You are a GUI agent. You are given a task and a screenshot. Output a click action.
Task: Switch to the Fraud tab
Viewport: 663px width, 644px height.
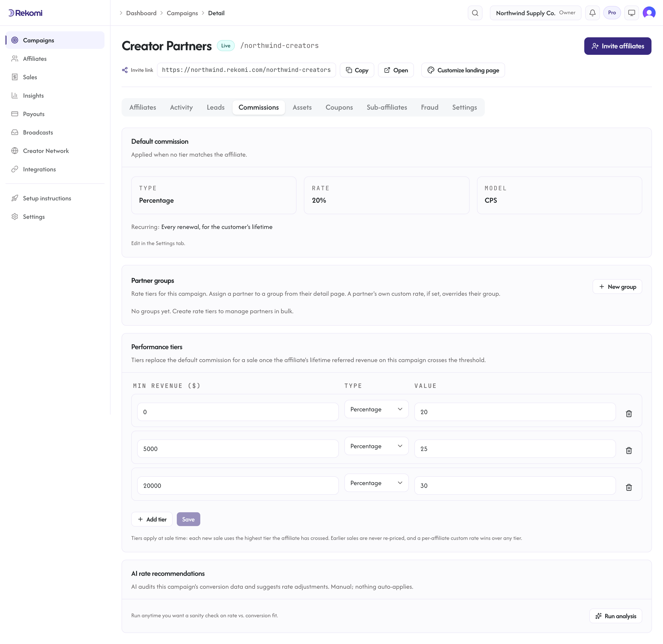[x=430, y=107]
